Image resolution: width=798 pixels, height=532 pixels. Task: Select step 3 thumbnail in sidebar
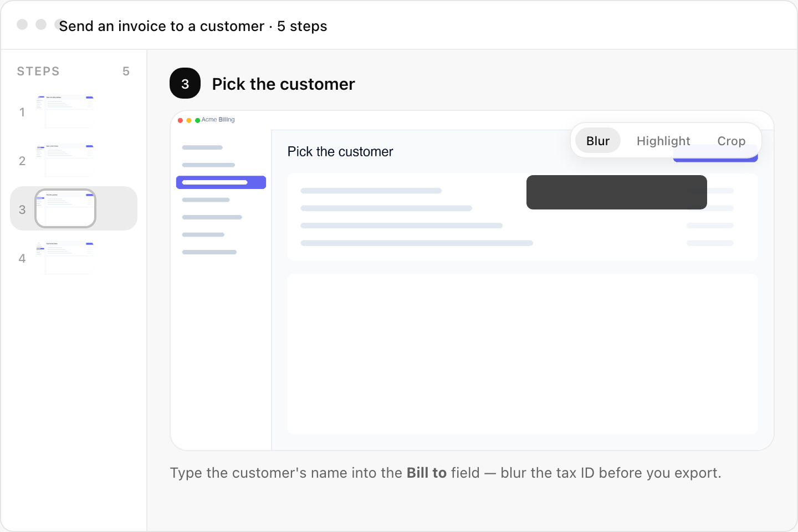pyautogui.click(x=65, y=209)
